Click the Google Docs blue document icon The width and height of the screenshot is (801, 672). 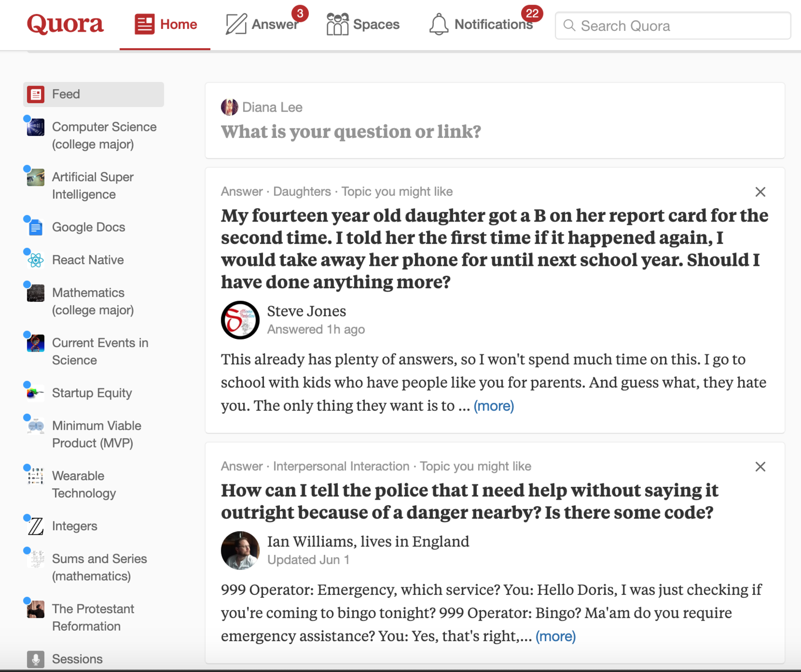(35, 227)
